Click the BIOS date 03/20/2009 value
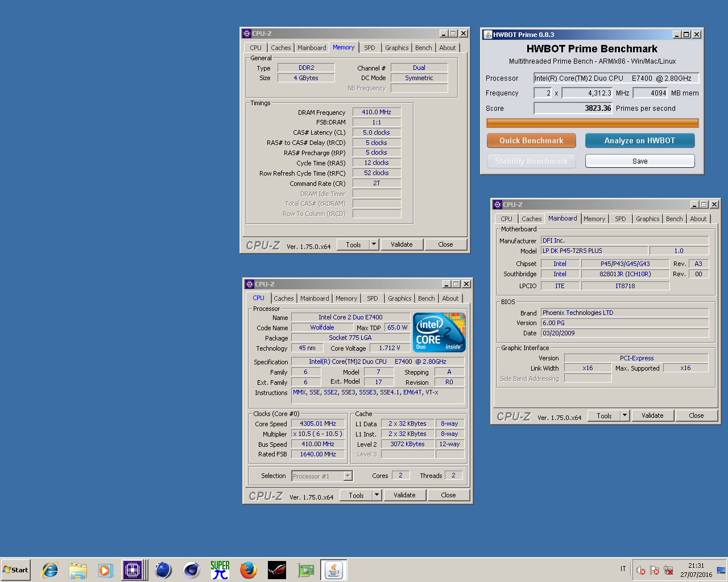Viewport: 728px width, 582px height. click(624, 333)
